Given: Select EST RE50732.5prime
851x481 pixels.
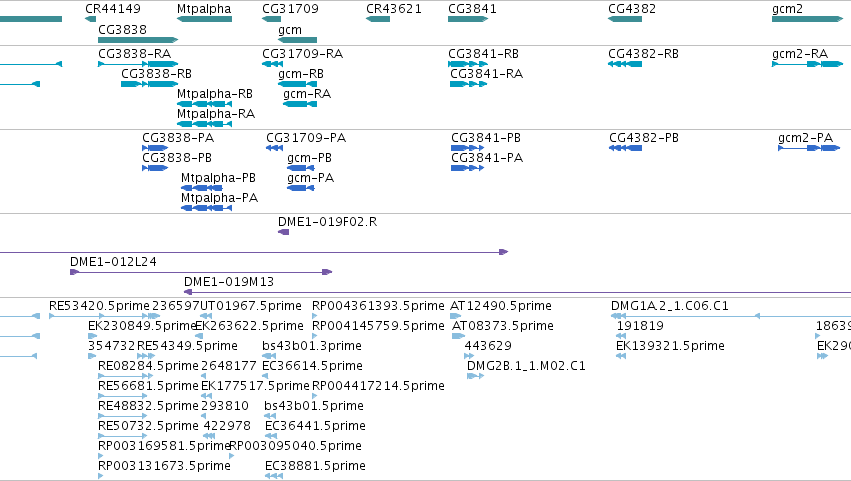Looking at the screenshot, I should [x=148, y=427].
